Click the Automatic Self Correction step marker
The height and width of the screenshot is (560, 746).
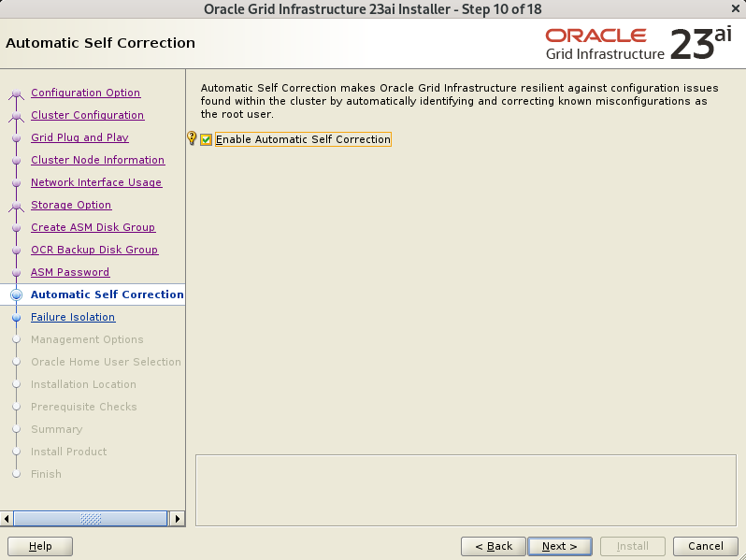click(x=16, y=295)
